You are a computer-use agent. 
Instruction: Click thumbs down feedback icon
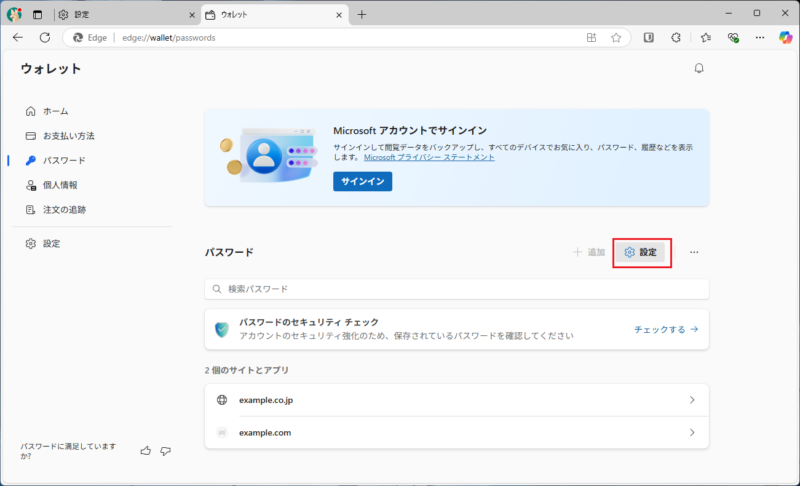pos(165,451)
